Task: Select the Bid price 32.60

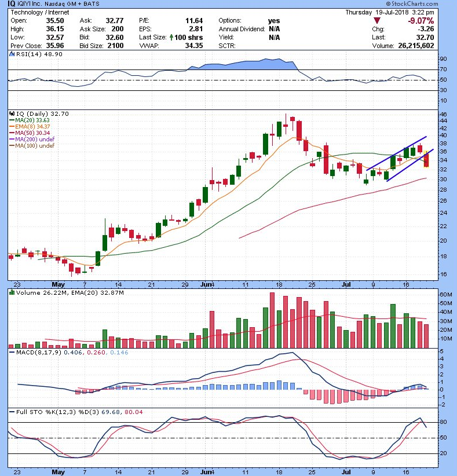Action: click(x=115, y=37)
